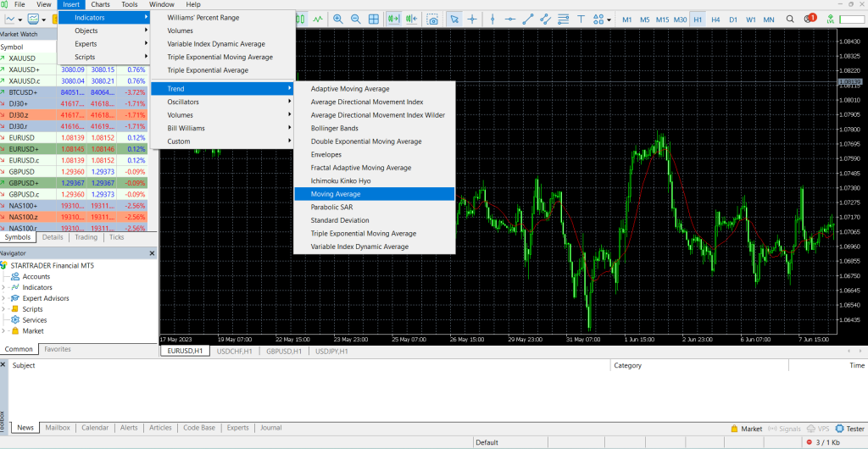
Task: Switch to the Ticks tab
Action: [x=117, y=237]
